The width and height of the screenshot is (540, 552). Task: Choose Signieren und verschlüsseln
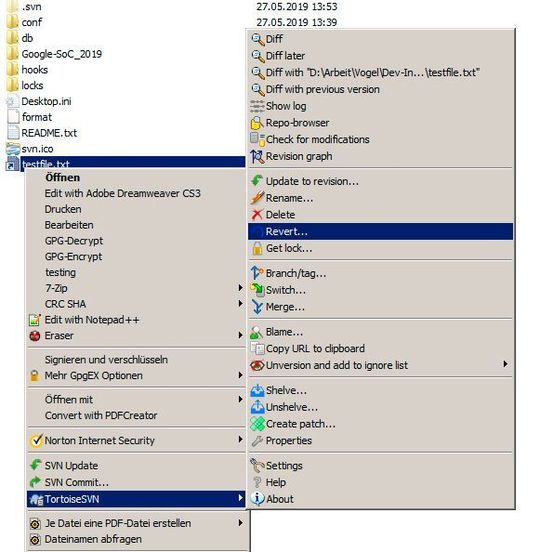[x=136, y=360]
